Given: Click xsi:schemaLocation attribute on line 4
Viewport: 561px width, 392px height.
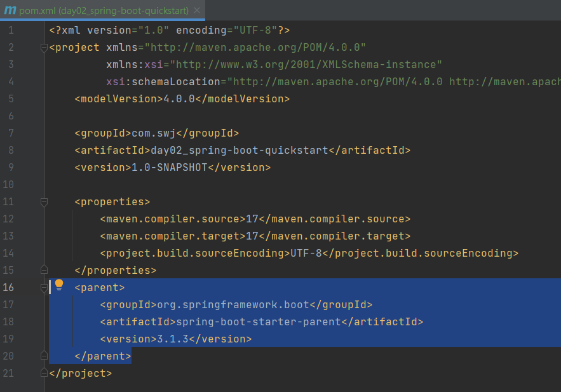Looking at the screenshot, I should pos(163,82).
